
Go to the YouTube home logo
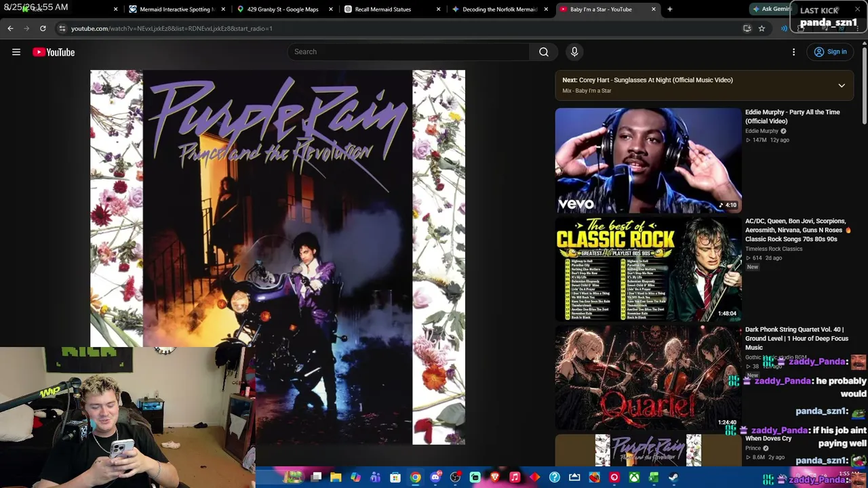pos(54,52)
